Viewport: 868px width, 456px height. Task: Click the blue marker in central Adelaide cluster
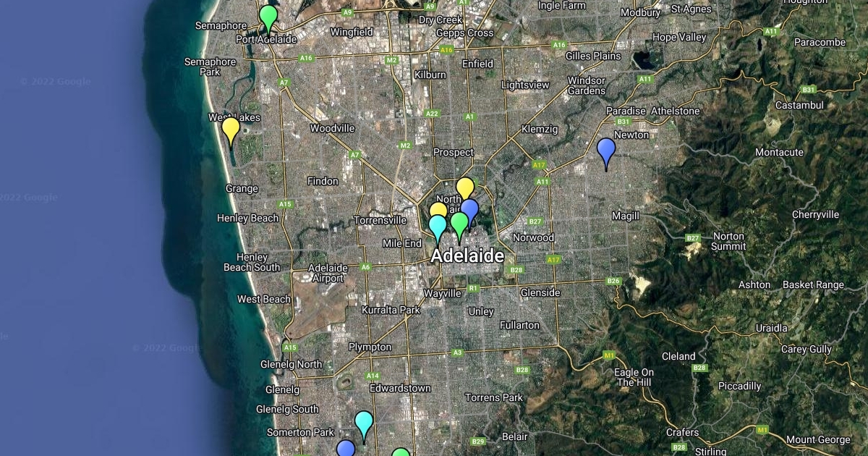coord(471,209)
